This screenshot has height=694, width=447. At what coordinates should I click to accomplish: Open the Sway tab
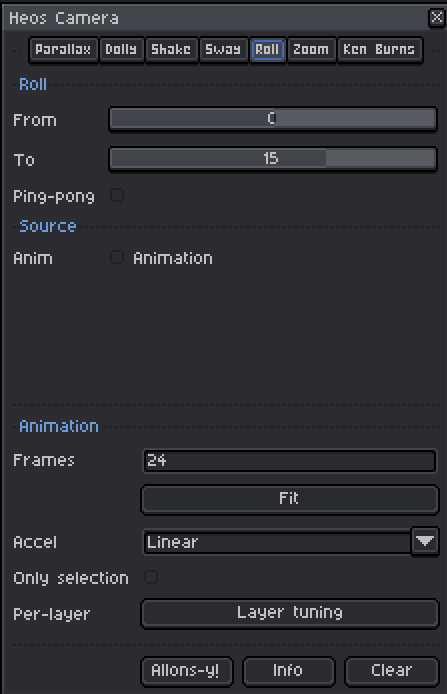click(223, 50)
